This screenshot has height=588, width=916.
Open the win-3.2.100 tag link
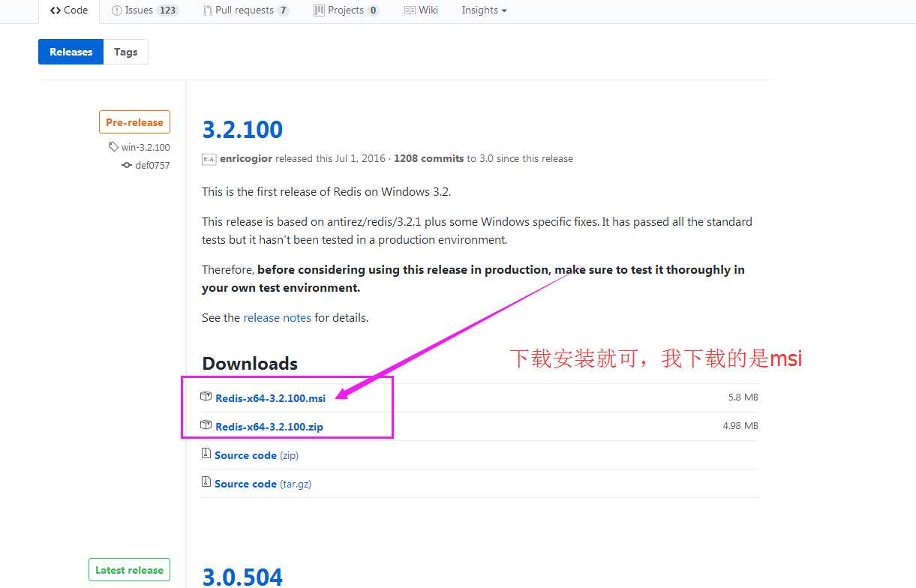click(x=146, y=148)
